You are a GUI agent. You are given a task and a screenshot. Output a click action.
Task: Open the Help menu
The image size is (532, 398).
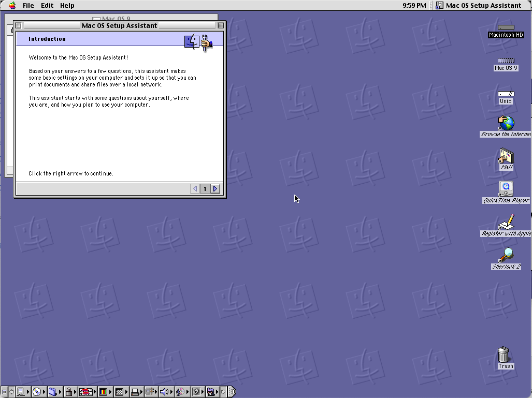(67, 6)
